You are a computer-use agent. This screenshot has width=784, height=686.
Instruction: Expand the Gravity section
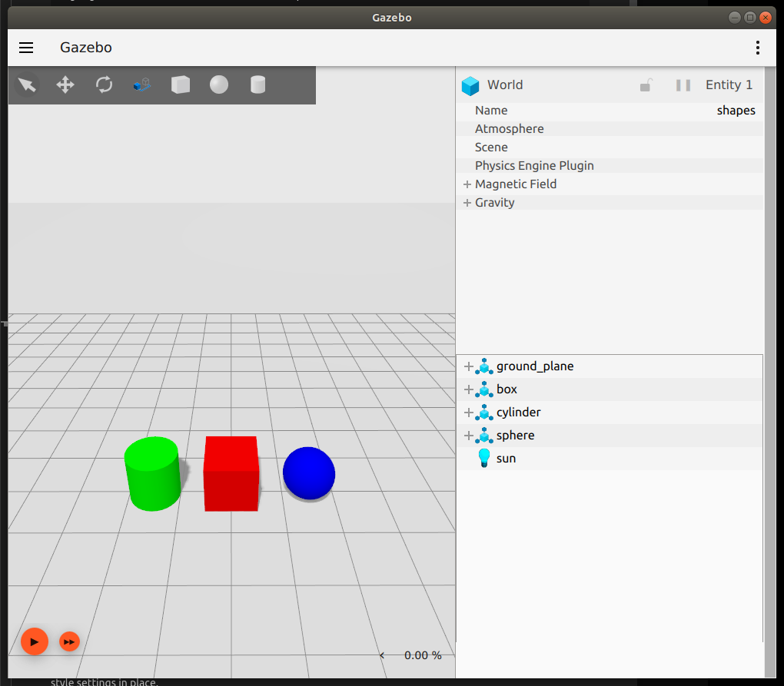pos(467,203)
